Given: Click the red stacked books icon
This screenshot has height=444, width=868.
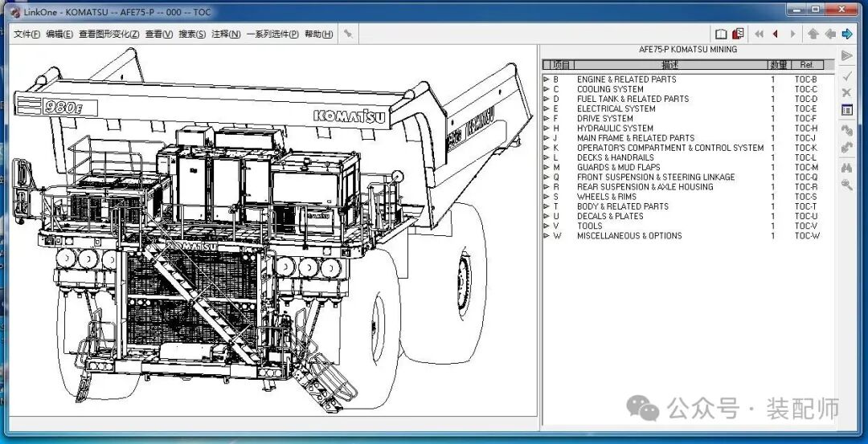Looking at the screenshot, I should tap(738, 34).
